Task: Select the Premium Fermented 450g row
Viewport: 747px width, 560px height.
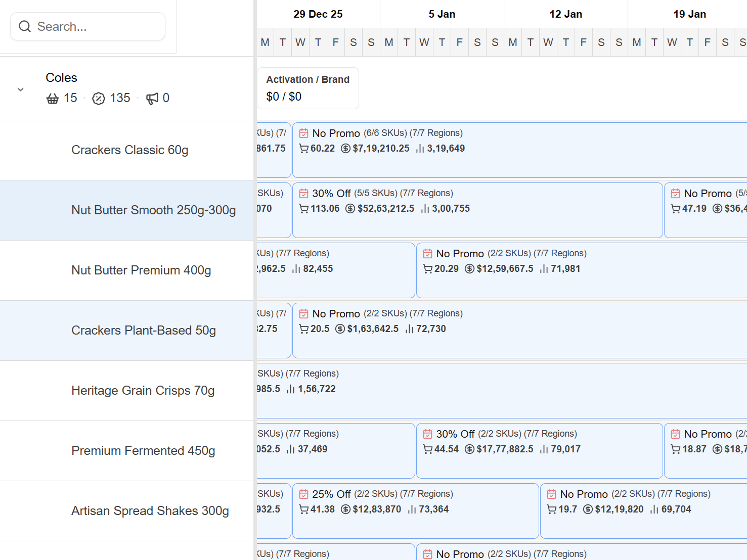Action: [127, 451]
